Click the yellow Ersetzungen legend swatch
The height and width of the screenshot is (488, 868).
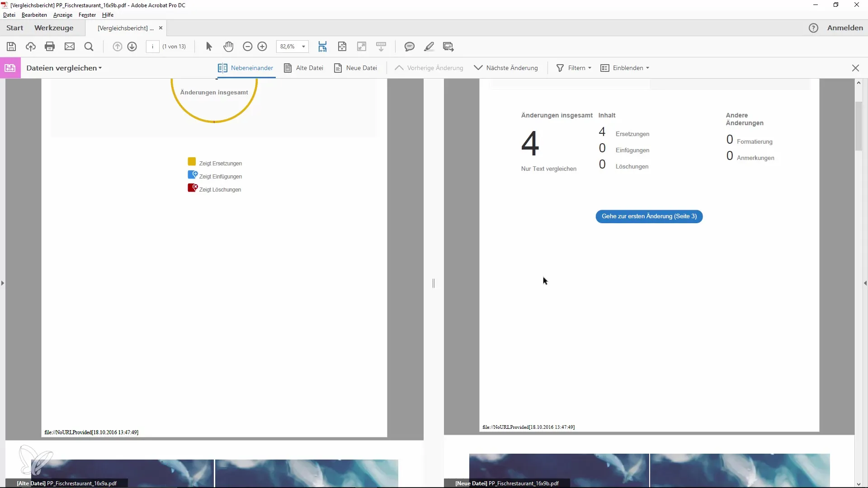pyautogui.click(x=192, y=162)
